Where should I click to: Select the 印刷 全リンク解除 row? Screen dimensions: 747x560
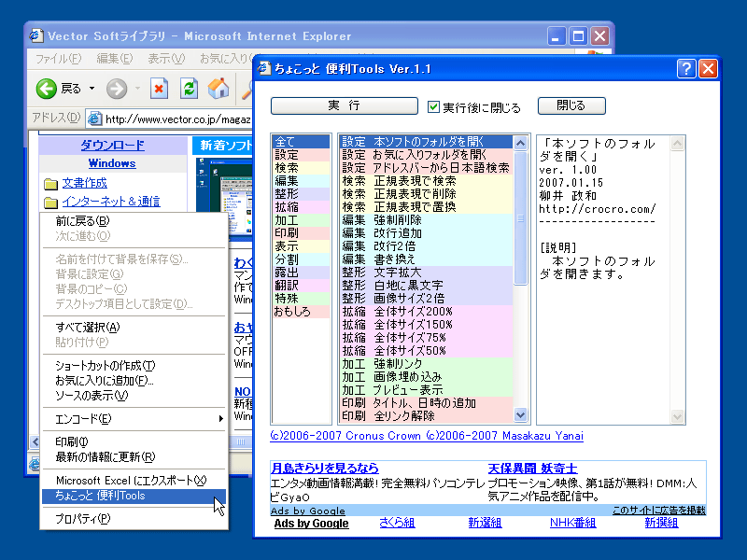pyautogui.click(x=427, y=415)
